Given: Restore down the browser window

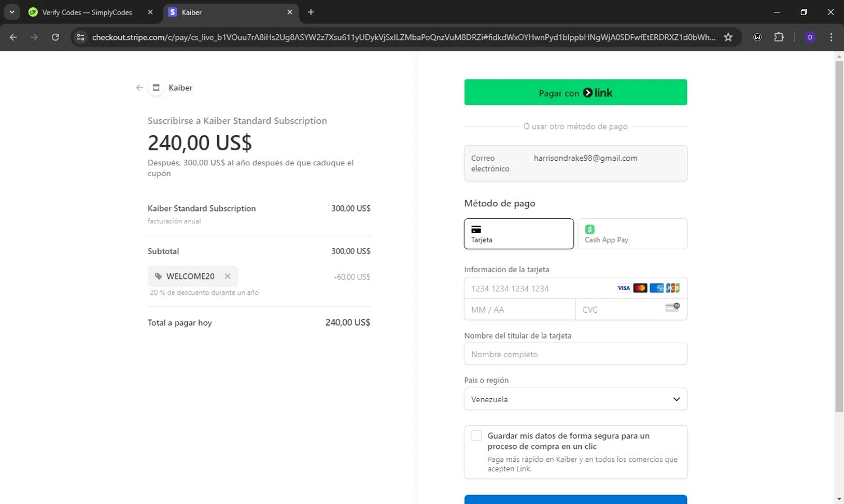Looking at the screenshot, I should coord(803,12).
